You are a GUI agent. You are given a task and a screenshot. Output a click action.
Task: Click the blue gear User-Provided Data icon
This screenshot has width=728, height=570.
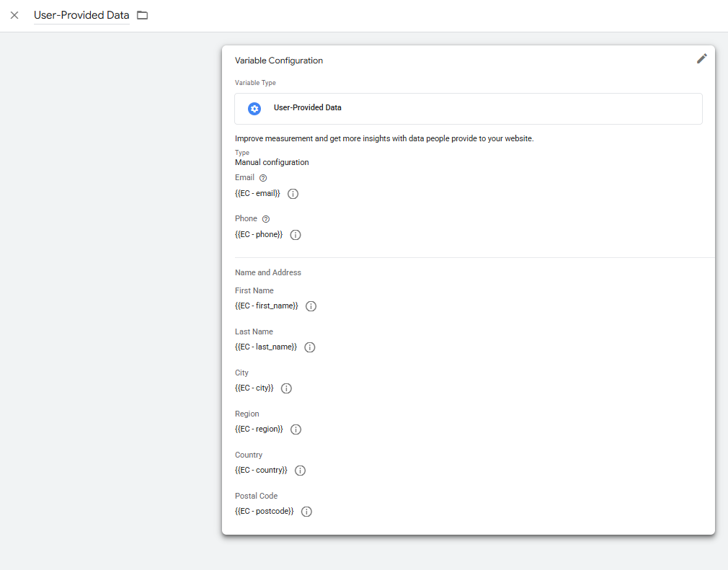pos(254,109)
